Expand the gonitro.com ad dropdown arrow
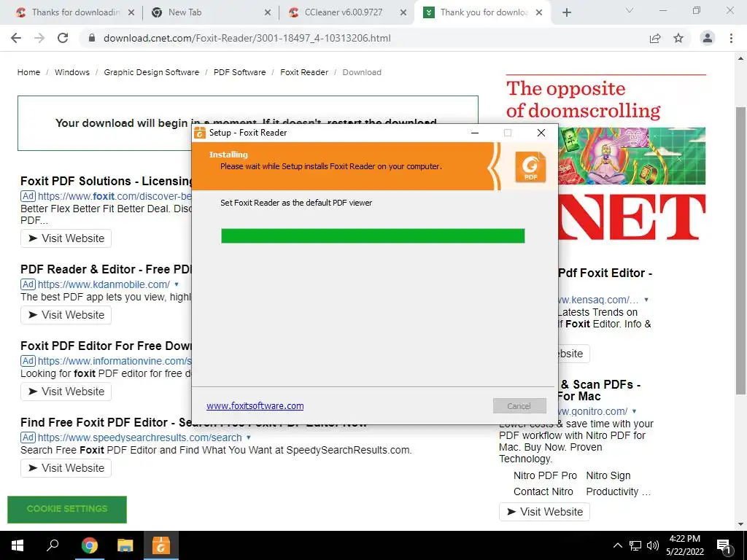This screenshot has height=560, width=747. [634, 411]
